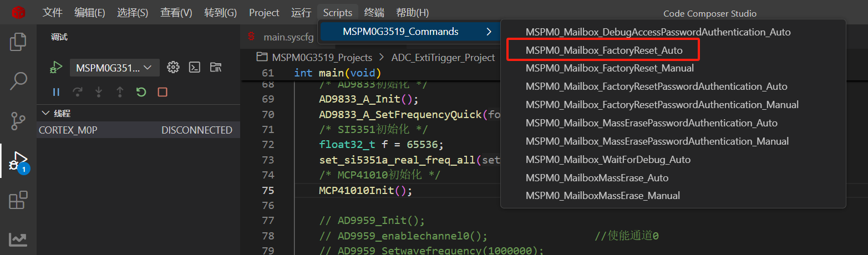Click the Code Composer Studio logo icon
The image size is (868, 255).
tap(19, 12)
